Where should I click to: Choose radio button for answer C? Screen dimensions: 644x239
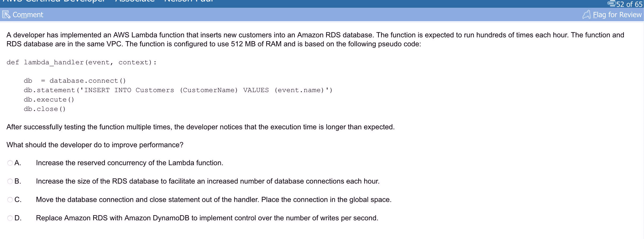tap(10, 200)
